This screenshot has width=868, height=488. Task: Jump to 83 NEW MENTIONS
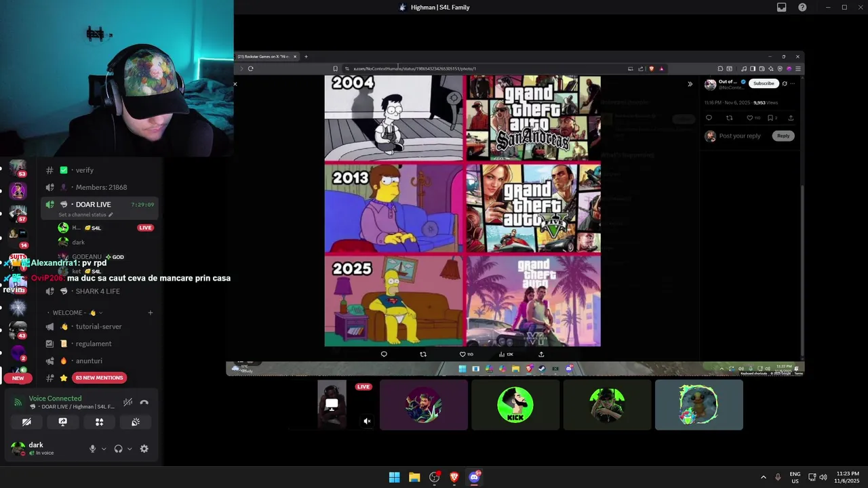point(100,378)
